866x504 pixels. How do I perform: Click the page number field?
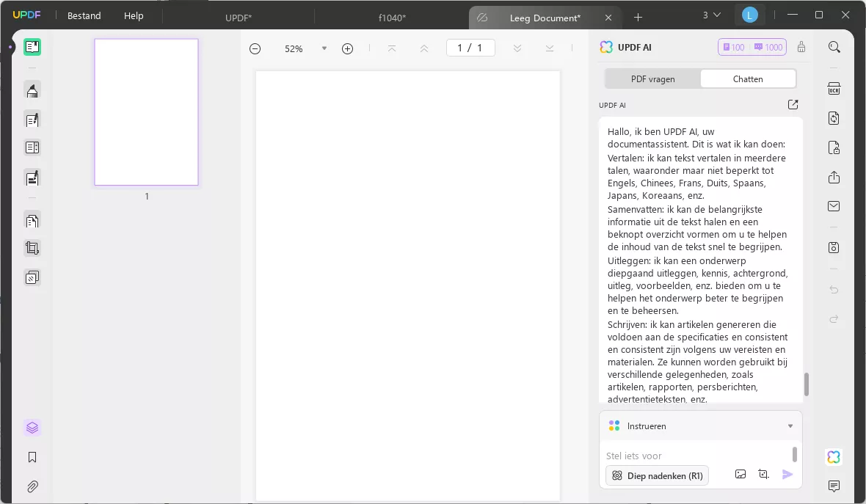[470, 48]
